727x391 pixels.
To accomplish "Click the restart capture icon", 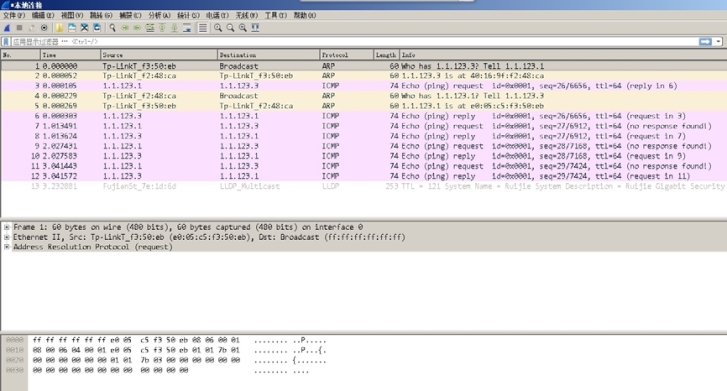I will pos(32,28).
